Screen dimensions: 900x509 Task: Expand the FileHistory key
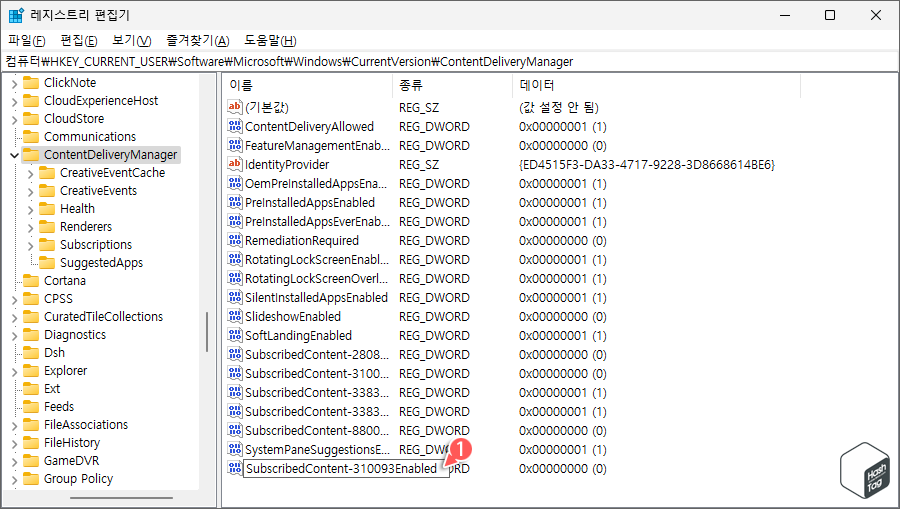[14, 443]
